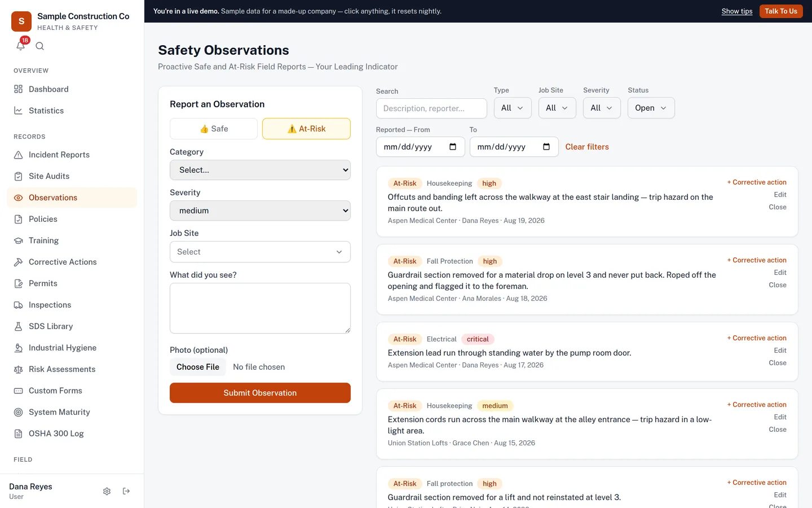Click the SDS Library flask icon
This screenshot has height=508, width=812.
click(x=19, y=326)
